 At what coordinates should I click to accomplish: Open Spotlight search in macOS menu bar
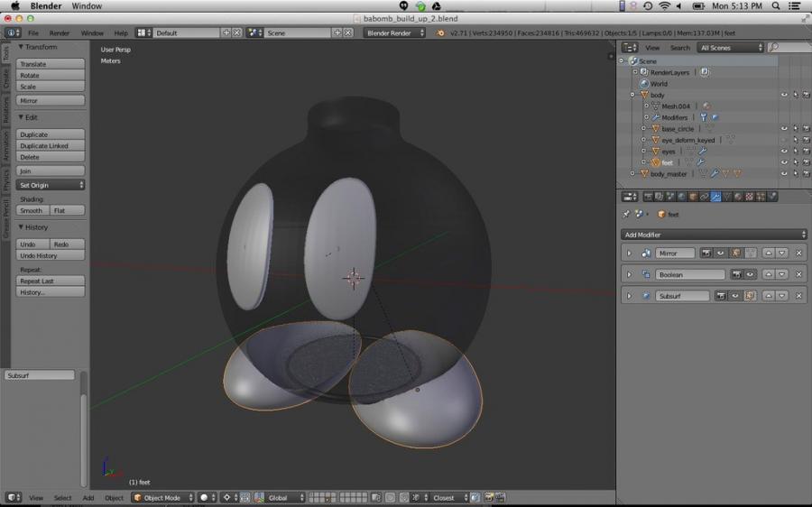[x=776, y=5]
